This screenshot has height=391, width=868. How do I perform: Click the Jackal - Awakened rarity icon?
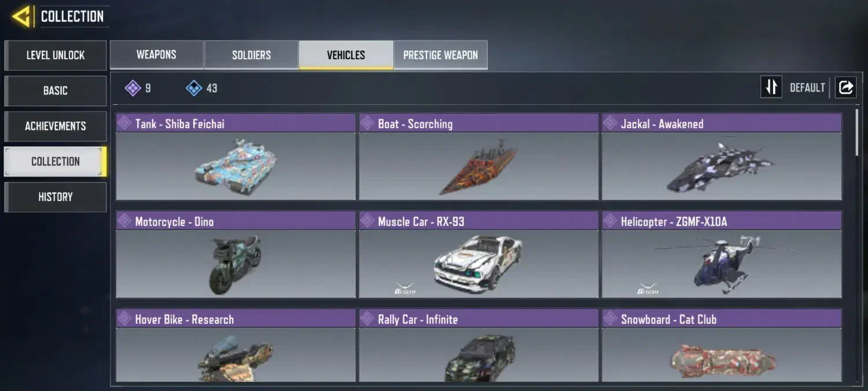pyautogui.click(x=611, y=123)
